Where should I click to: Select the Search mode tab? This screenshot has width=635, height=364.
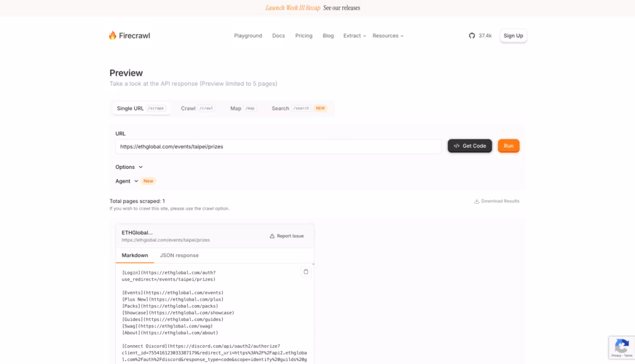(x=299, y=108)
